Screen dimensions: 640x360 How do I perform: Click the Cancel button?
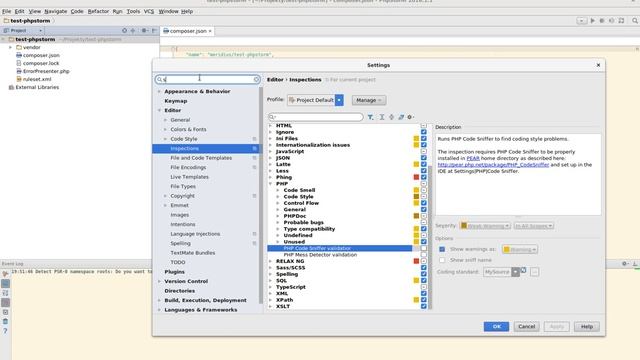(x=527, y=327)
